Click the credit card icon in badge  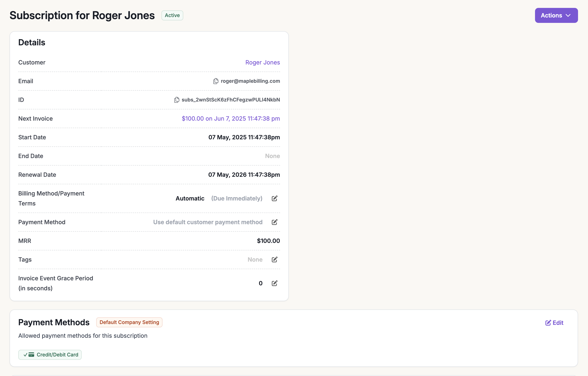point(31,355)
